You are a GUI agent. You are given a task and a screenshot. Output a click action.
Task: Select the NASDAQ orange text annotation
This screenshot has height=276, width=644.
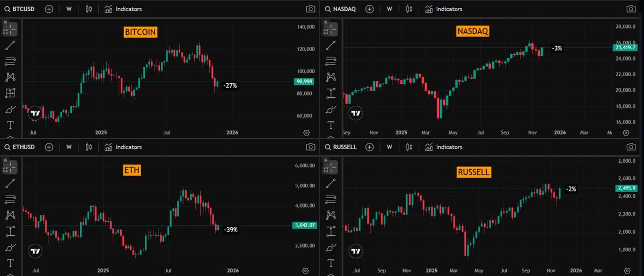point(472,32)
